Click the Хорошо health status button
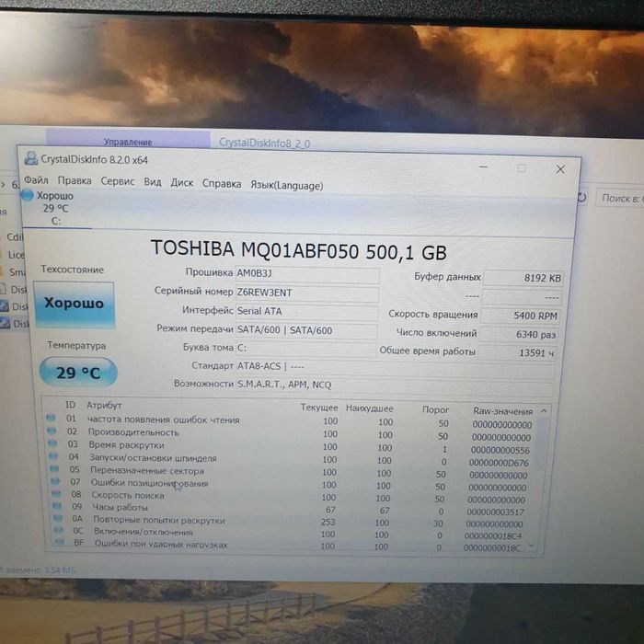Image resolution: width=644 pixels, height=644 pixels. pyautogui.click(x=75, y=304)
